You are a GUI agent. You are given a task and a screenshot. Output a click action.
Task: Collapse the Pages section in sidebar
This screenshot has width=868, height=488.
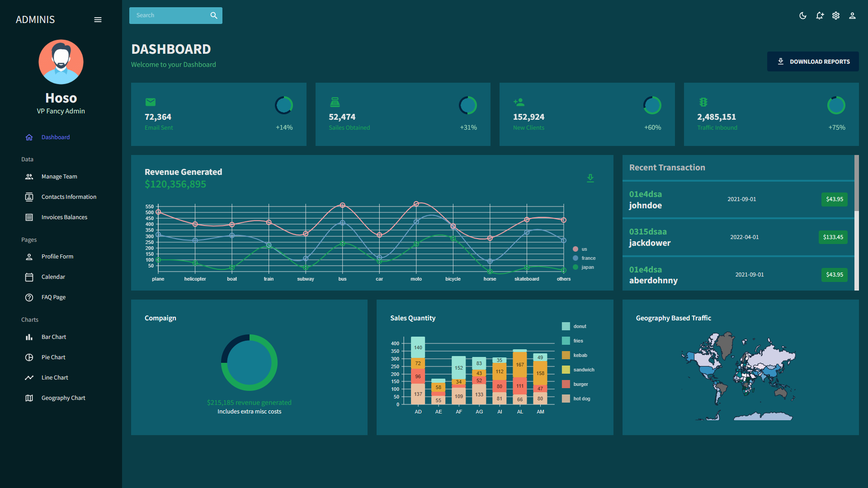click(29, 239)
